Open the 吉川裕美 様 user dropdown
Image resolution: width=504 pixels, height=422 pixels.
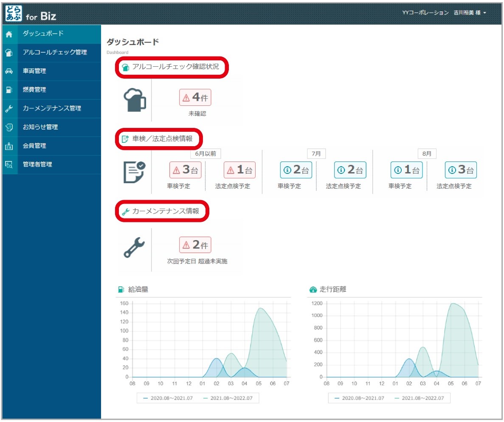point(470,13)
